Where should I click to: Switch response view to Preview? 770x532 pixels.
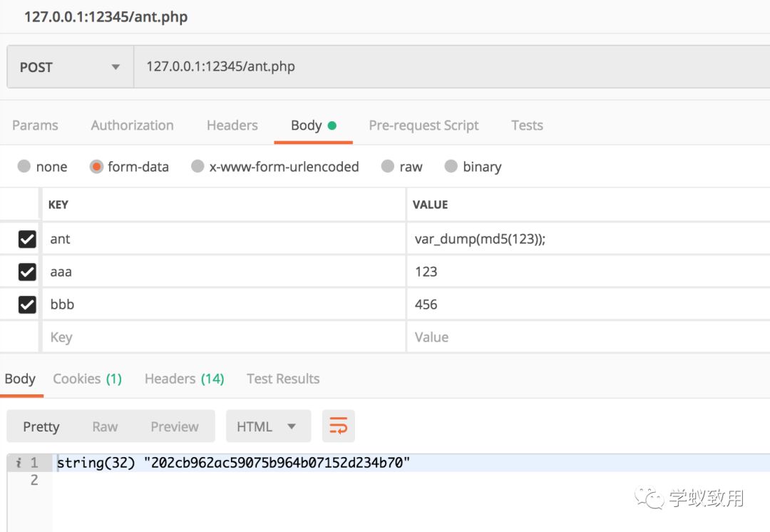(175, 426)
